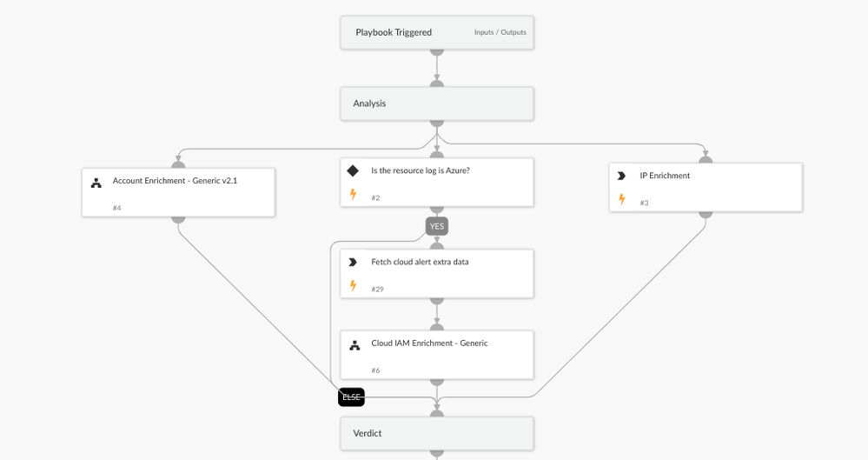The width and height of the screenshot is (868, 460).
Task: Open the Cloud IAM Enrichment - Generic task
Action: coord(429,343)
